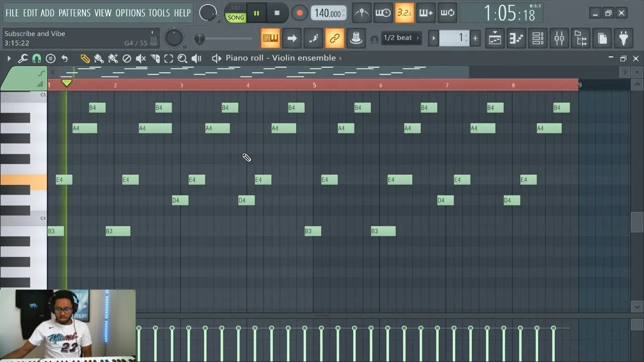This screenshot has height=362, width=644.
Task: Select the Paint brush tool
Action: point(99,58)
